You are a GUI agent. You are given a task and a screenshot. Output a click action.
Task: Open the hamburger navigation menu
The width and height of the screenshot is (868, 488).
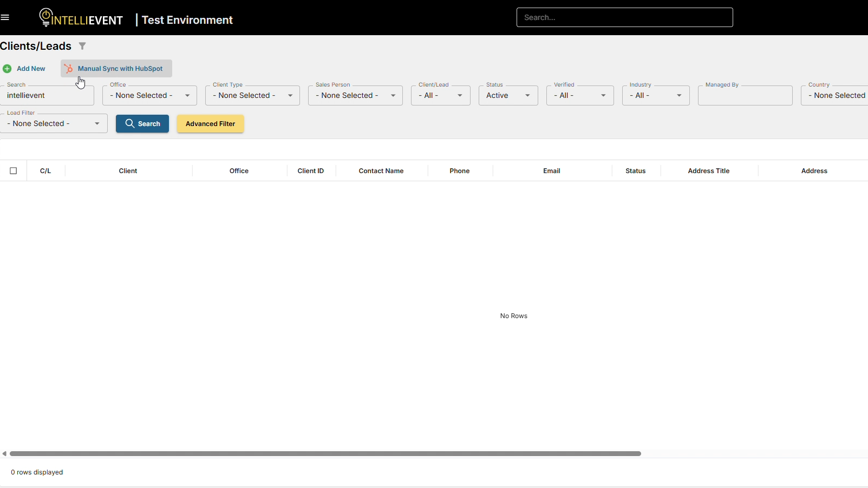[x=5, y=17]
